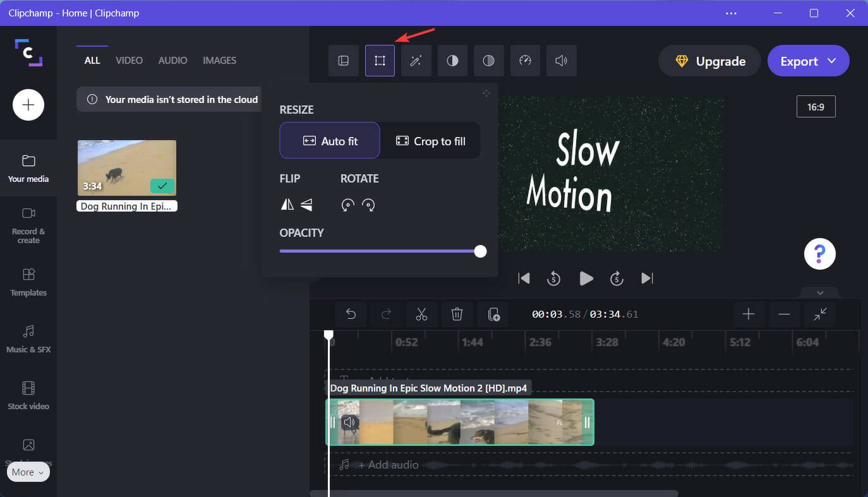Screen dimensions: 868x497
Task: Switch to Crop to fill resize mode
Action: pos(430,140)
